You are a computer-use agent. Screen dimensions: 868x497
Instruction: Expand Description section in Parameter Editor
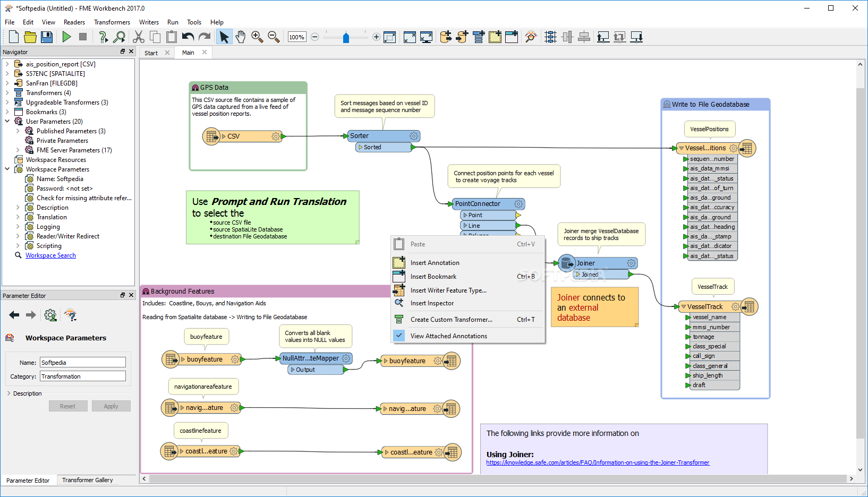9,393
